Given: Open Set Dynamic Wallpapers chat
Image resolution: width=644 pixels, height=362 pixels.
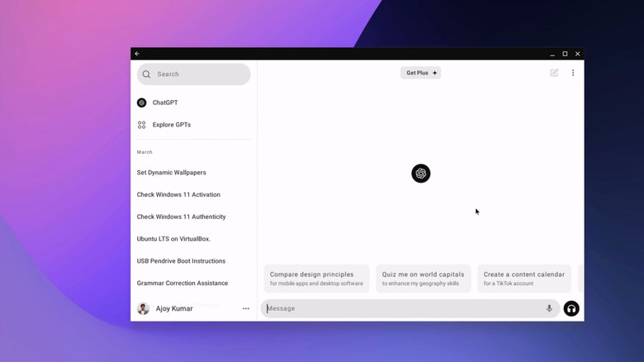Looking at the screenshot, I should coord(171,173).
